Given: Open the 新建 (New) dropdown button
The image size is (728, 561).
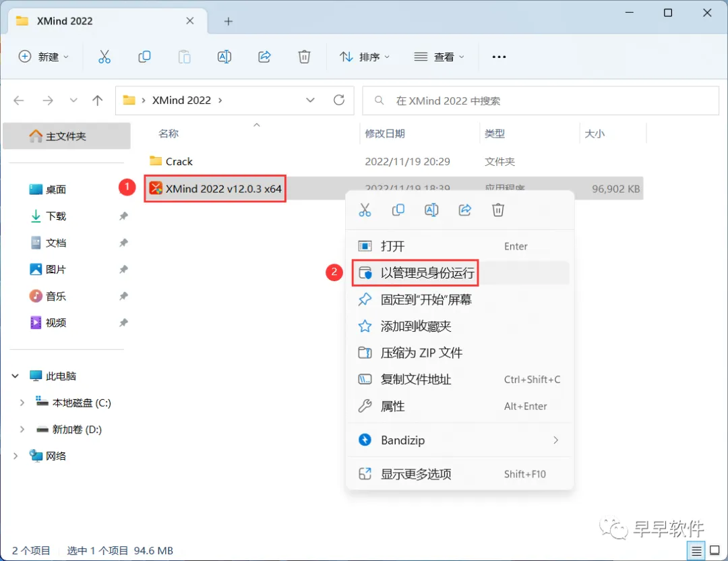Looking at the screenshot, I should pos(44,57).
